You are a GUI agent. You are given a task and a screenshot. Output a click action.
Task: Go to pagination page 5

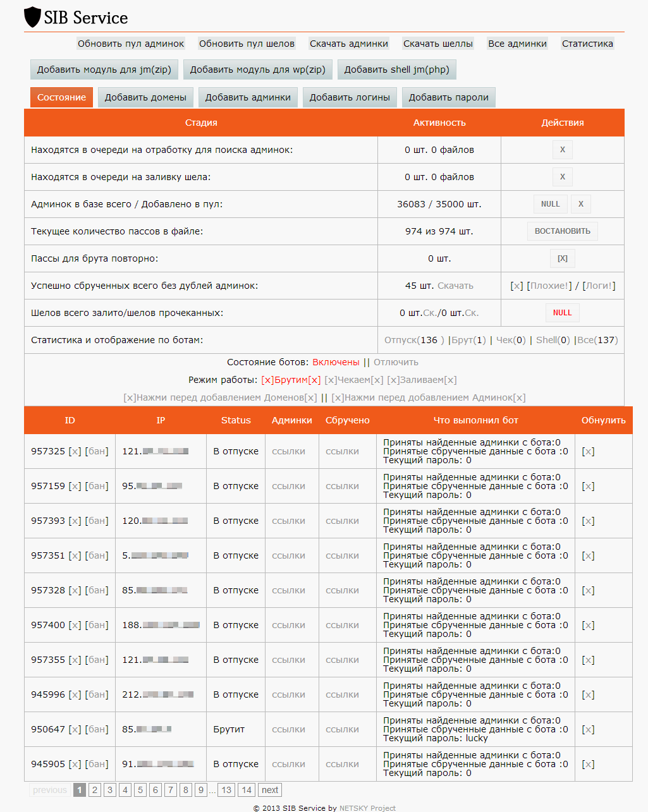pos(140,790)
